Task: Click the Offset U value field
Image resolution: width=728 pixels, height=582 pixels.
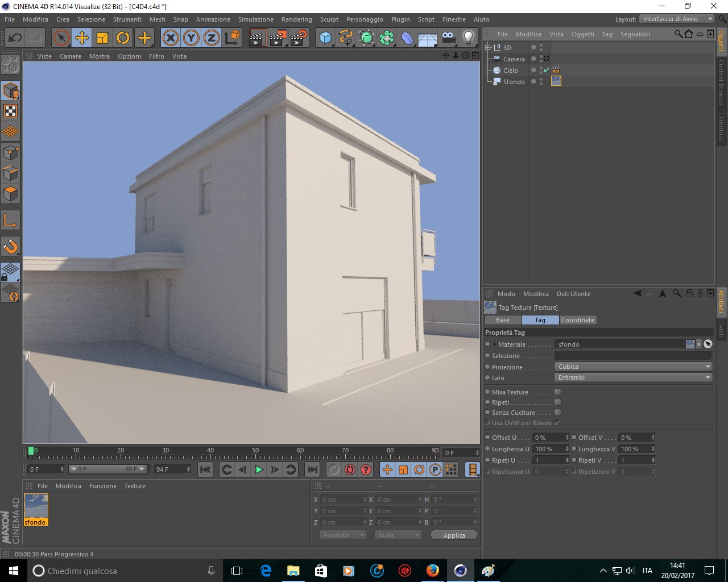Action: (x=551, y=438)
